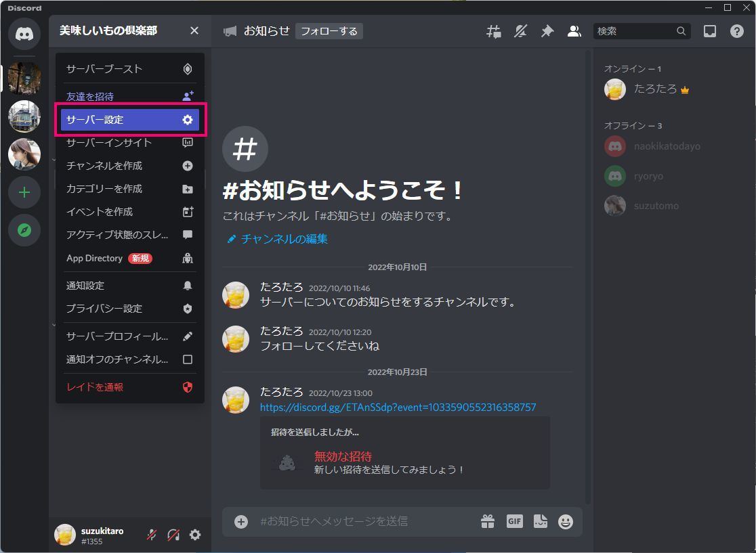The width and height of the screenshot is (756, 553).
Task: Open channel notification settings bell icon in header
Action: click(520, 31)
